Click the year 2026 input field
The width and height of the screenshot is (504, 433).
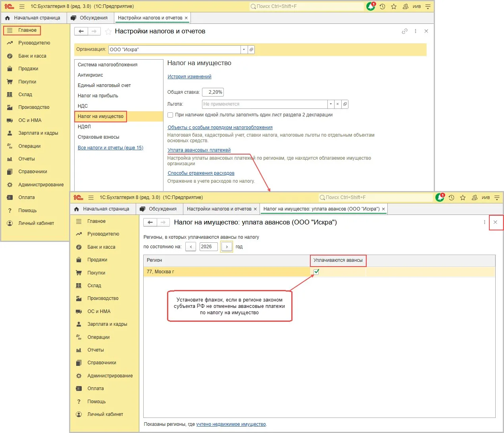point(208,247)
